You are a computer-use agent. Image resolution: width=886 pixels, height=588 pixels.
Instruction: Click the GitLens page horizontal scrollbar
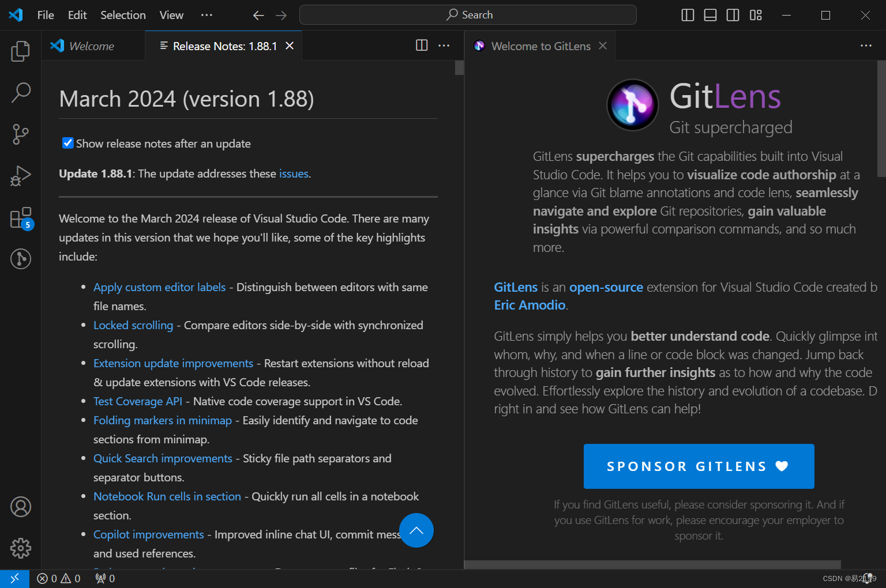652,564
